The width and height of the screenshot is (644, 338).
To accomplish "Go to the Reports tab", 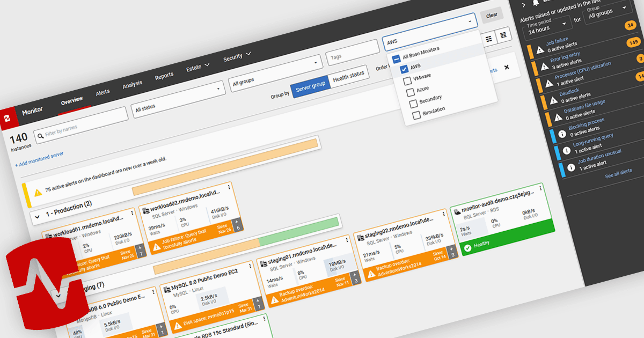I will click(164, 76).
